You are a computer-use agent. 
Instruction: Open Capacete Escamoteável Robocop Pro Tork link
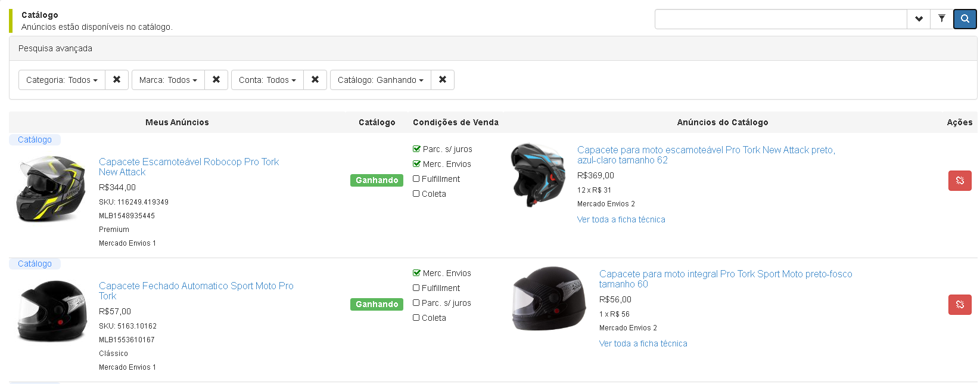coord(189,167)
